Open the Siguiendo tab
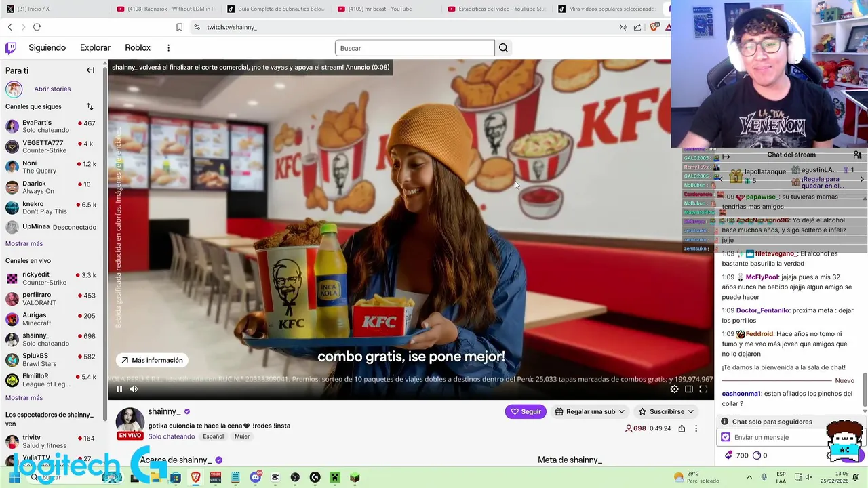 pyautogui.click(x=47, y=48)
